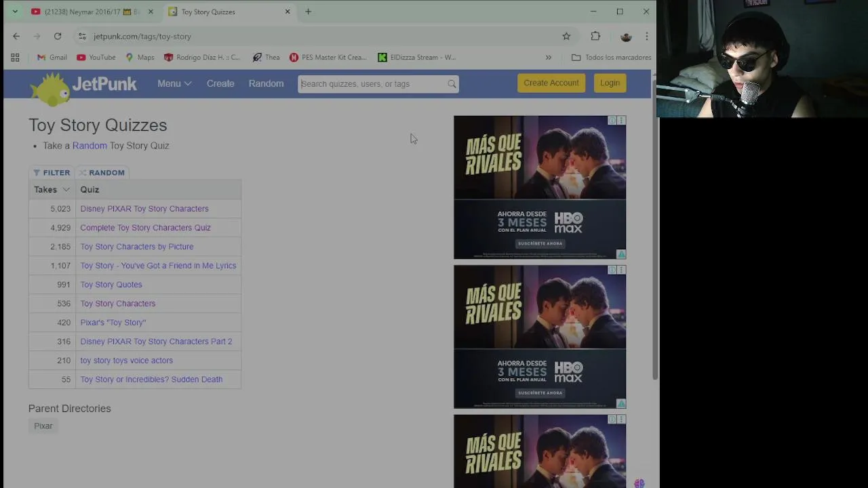Open the JetPunk Menu dropdown

pos(174,84)
